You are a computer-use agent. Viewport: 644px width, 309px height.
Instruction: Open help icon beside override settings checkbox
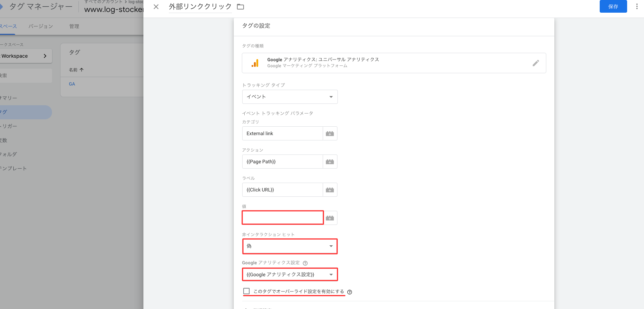click(349, 292)
